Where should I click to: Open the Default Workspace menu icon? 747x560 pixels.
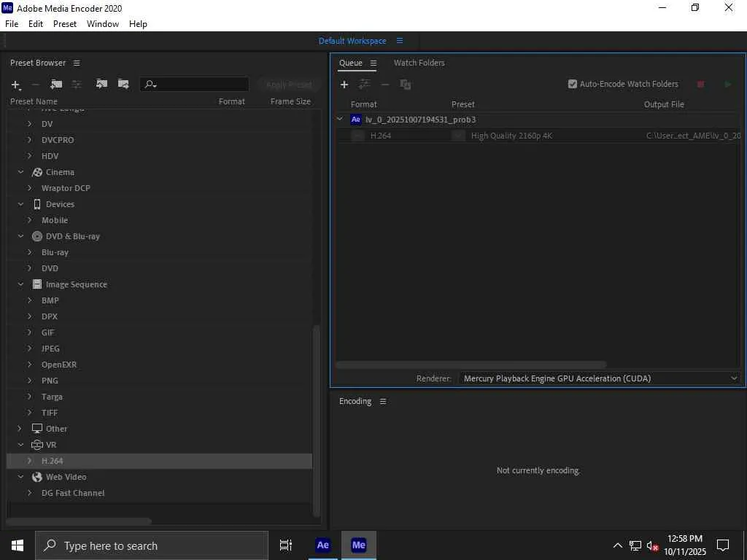(400, 41)
